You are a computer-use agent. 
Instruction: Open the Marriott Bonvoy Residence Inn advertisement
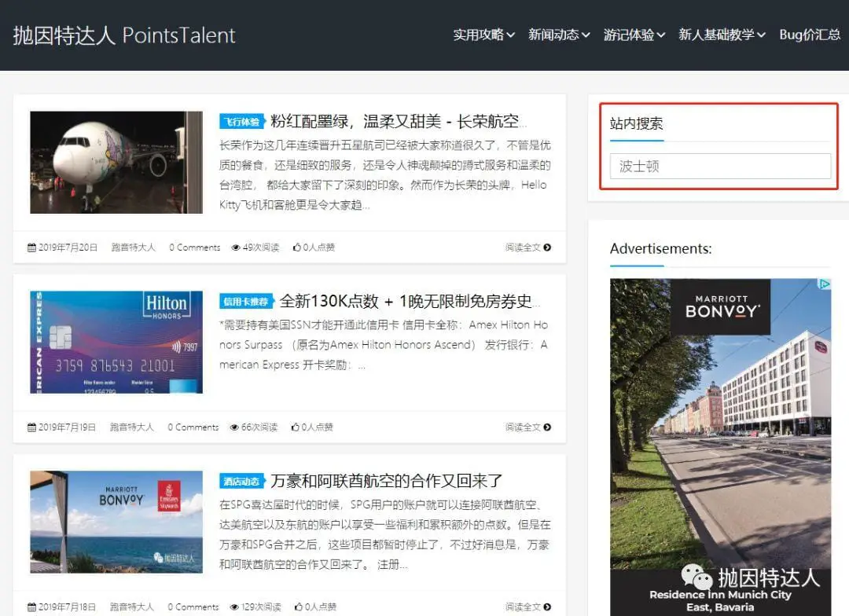click(720, 447)
